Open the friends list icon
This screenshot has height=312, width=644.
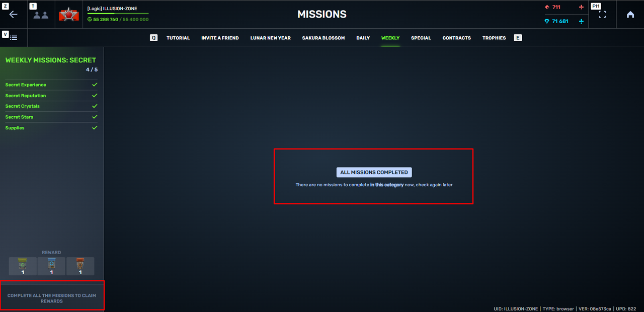pyautogui.click(x=41, y=15)
